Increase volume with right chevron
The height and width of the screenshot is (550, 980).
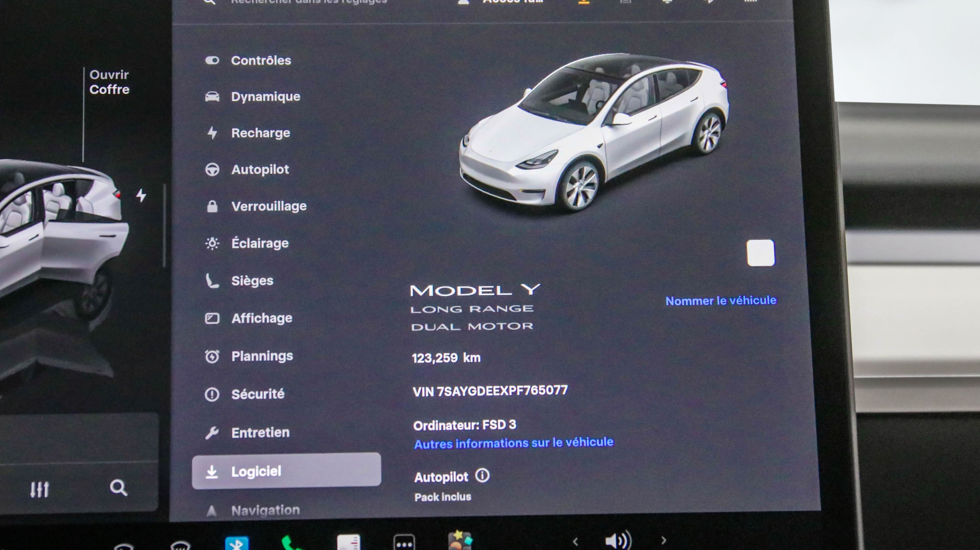pos(664,541)
